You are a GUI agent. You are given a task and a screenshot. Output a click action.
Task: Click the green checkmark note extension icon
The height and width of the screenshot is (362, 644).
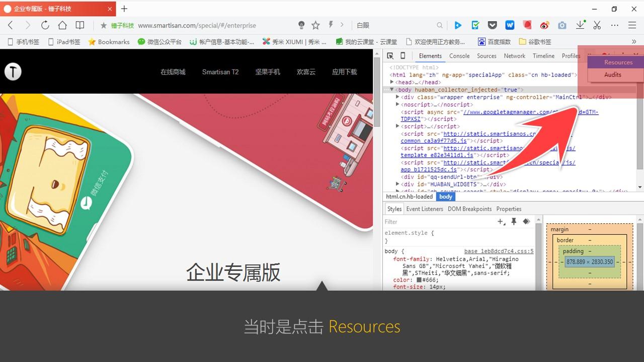(475, 25)
